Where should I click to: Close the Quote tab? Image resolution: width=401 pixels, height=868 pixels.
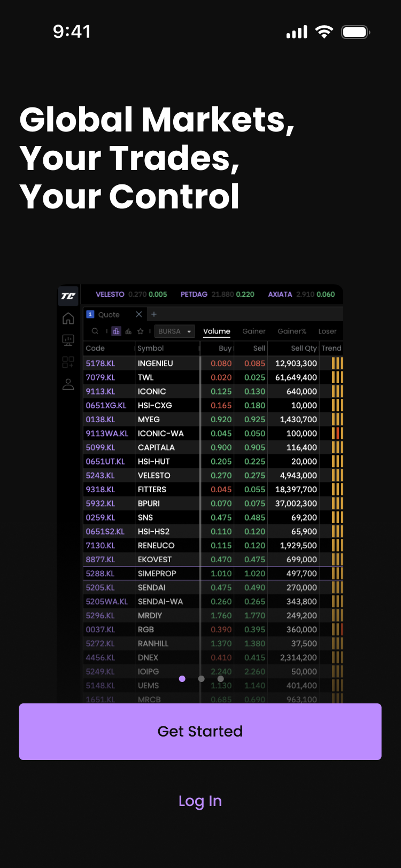pos(139,314)
